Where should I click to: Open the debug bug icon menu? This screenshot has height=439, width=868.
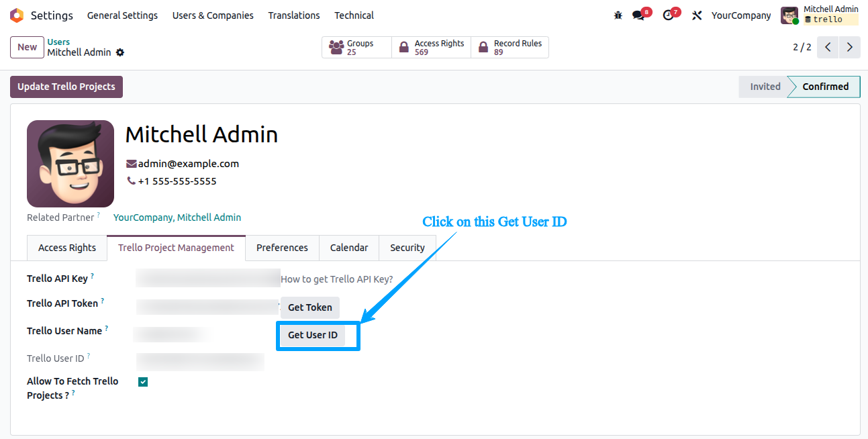[618, 15]
